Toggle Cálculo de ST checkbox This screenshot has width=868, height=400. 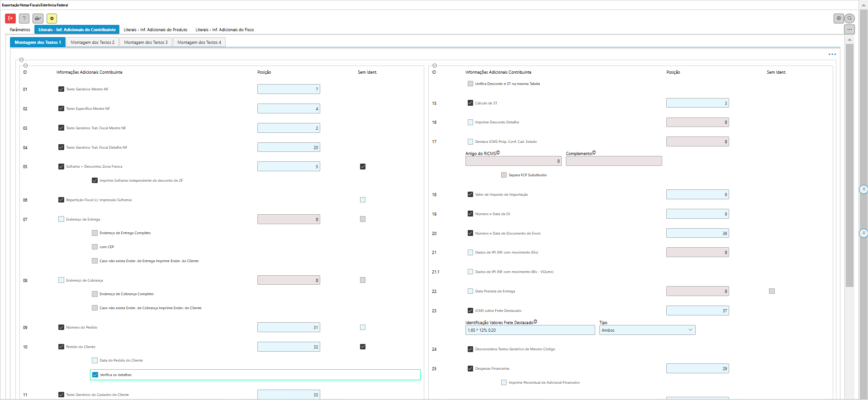pos(470,103)
